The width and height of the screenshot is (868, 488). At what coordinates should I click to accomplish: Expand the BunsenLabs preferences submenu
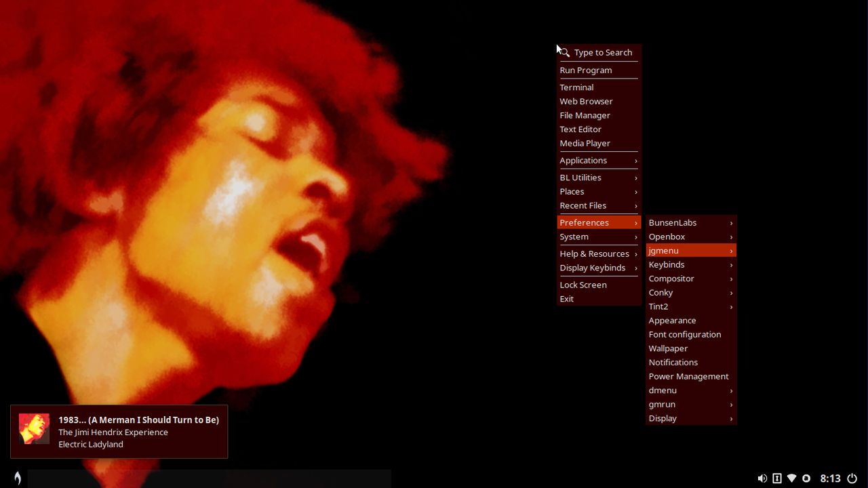click(691, 222)
